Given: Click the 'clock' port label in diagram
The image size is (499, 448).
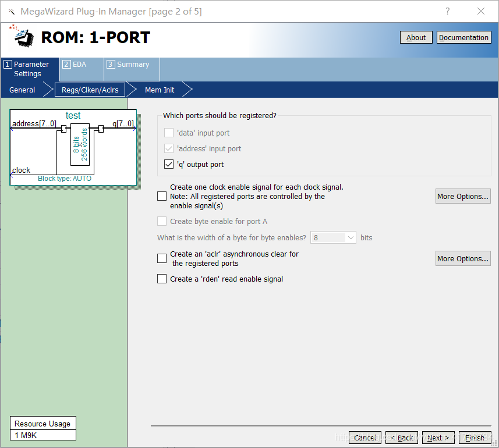Looking at the screenshot, I should 22,170.
